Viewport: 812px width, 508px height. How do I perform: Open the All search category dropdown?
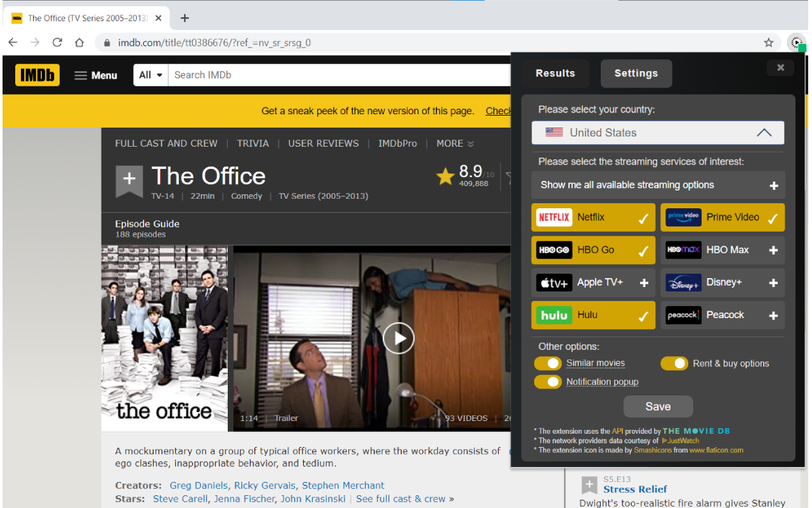click(x=151, y=75)
